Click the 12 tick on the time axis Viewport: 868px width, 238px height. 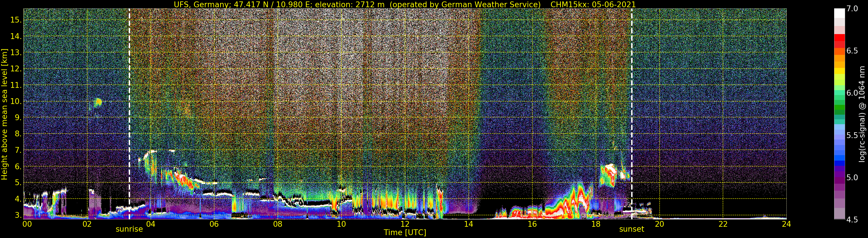[405, 224]
